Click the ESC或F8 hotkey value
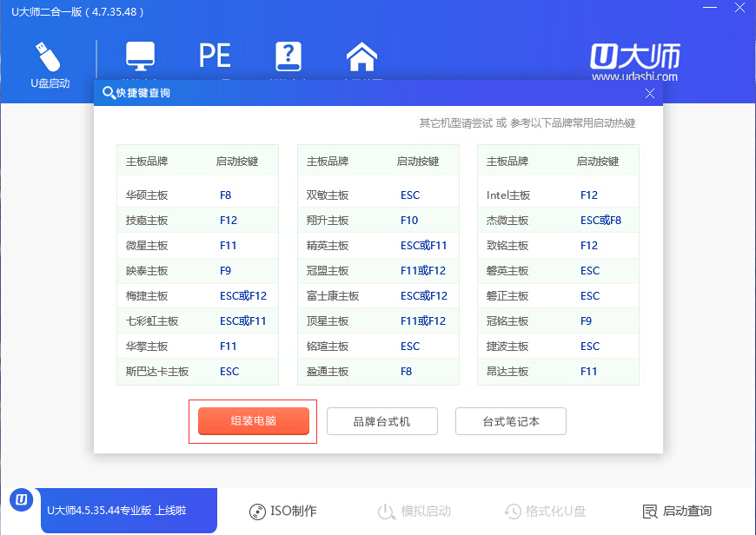Screen dimensions: 756x535 pyautogui.click(x=600, y=221)
